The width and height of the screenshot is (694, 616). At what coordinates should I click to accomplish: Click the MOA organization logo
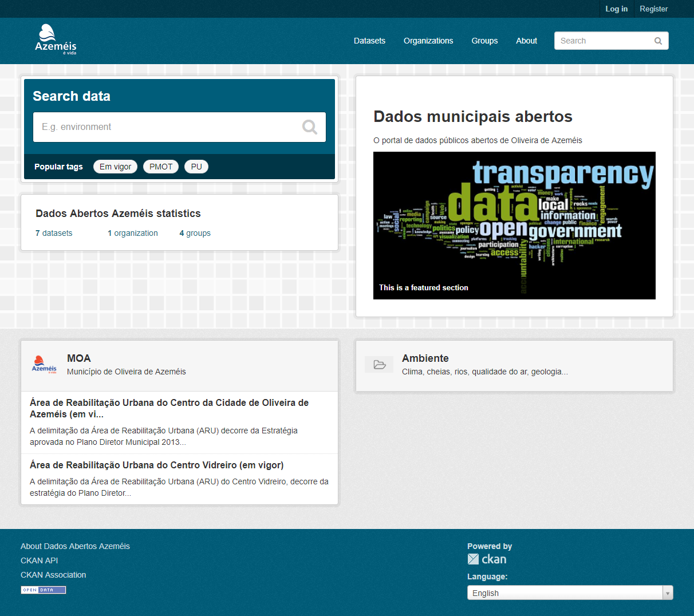(44, 365)
